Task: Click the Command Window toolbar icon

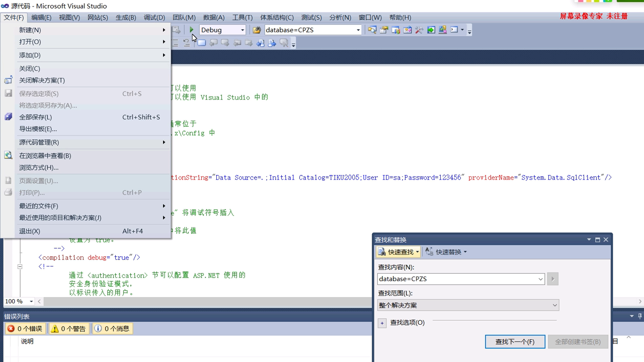Action: pyautogui.click(x=454, y=30)
